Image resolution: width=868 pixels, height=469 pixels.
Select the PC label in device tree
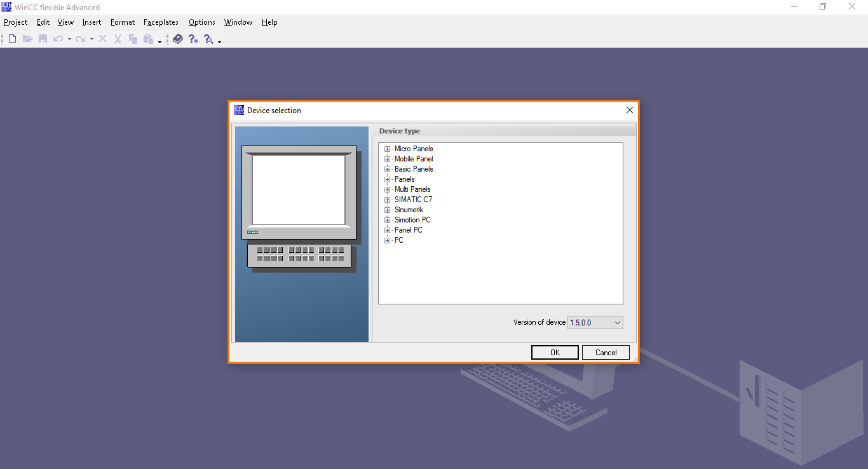point(399,240)
